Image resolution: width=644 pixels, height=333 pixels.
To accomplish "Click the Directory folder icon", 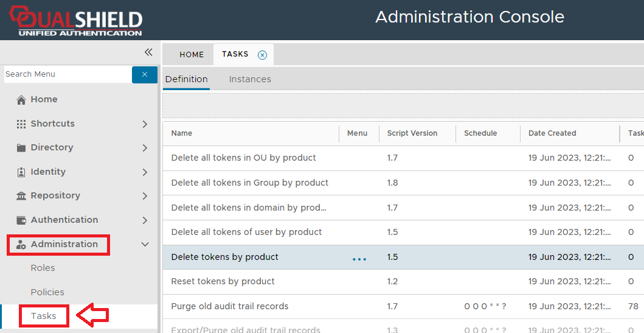I will coord(21,148).
